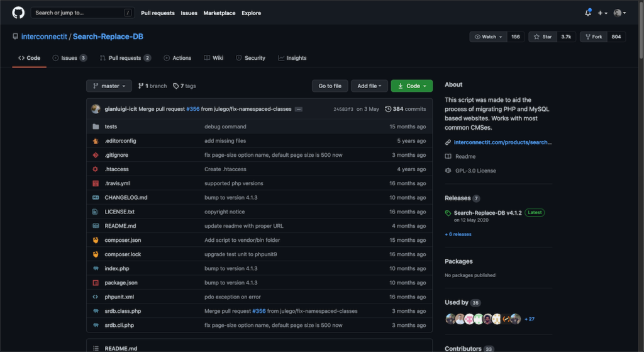Open the Insights tab

[x=292, y=58]
